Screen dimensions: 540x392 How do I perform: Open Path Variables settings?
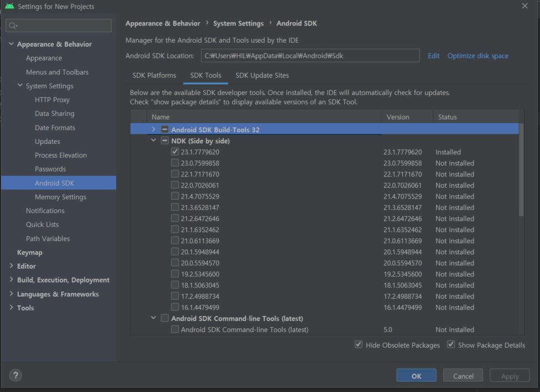(48, 239)
